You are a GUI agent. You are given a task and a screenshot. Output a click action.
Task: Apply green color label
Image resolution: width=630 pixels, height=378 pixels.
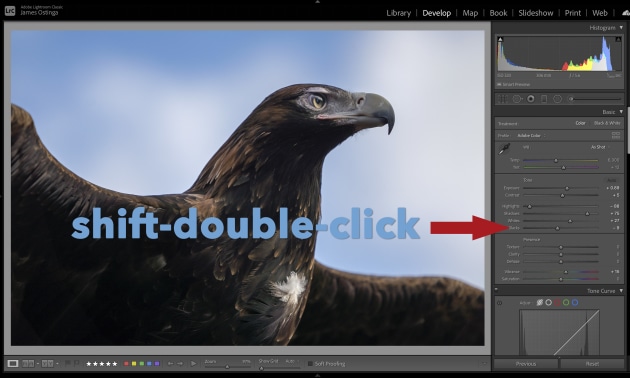pyautogui.click(x=141, y=364)
